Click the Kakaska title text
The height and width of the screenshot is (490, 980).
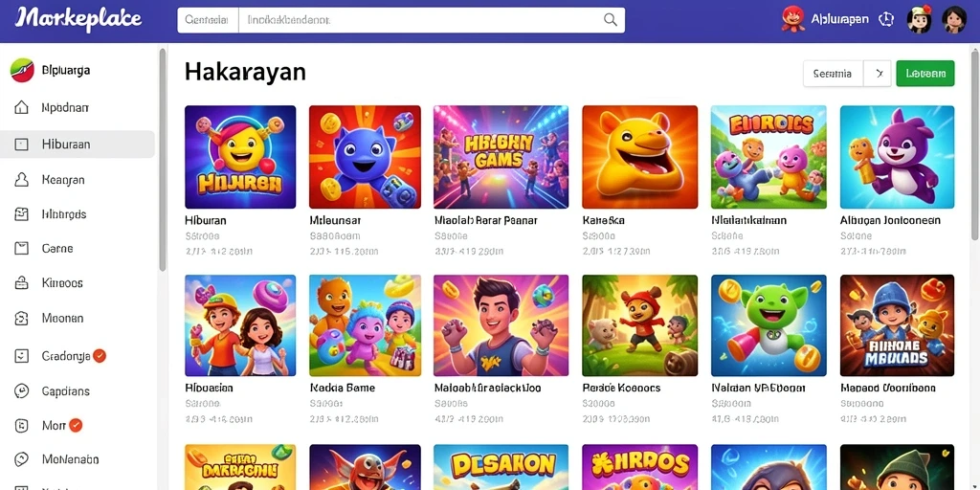tap(604, 221)
